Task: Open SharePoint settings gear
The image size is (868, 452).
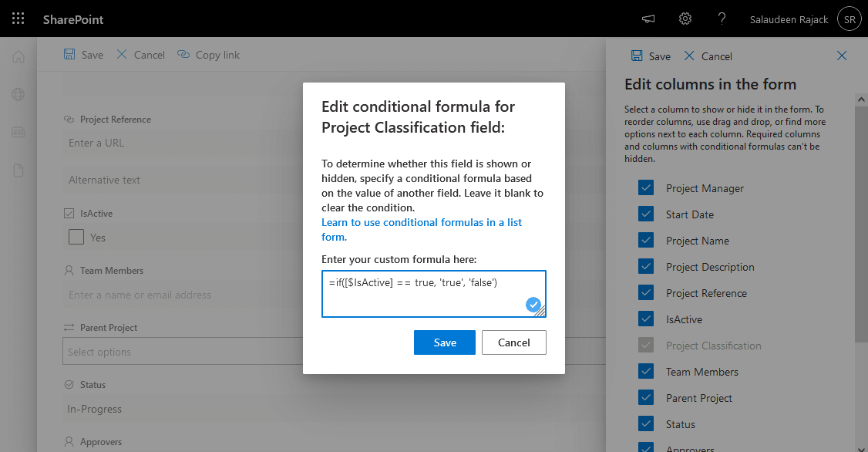Action: point(685,19)
